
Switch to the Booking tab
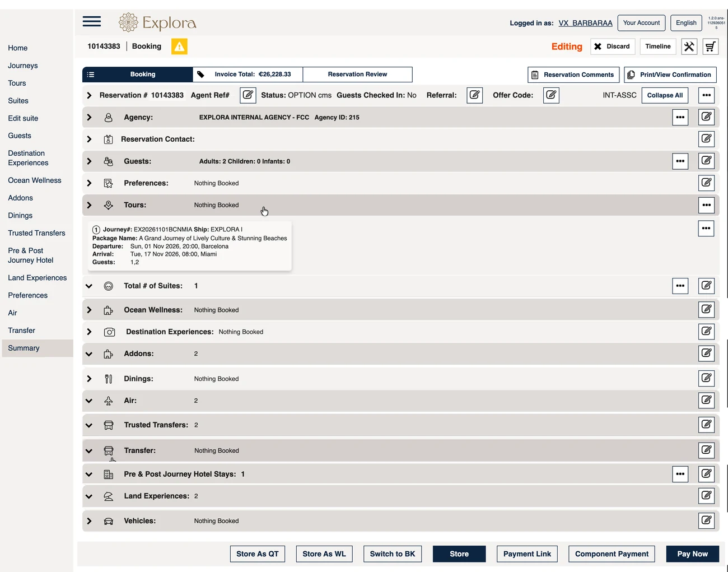tap(138, 75)
